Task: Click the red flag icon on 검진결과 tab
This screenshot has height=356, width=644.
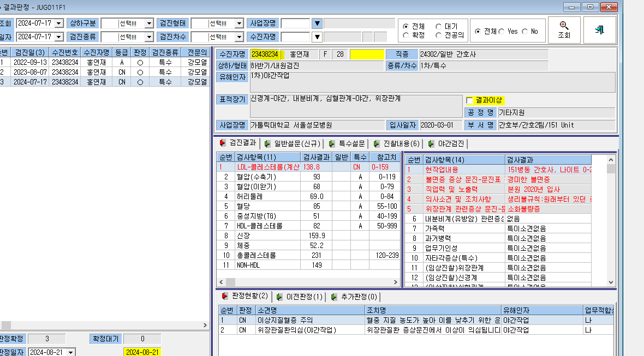Action: [223, 143]
